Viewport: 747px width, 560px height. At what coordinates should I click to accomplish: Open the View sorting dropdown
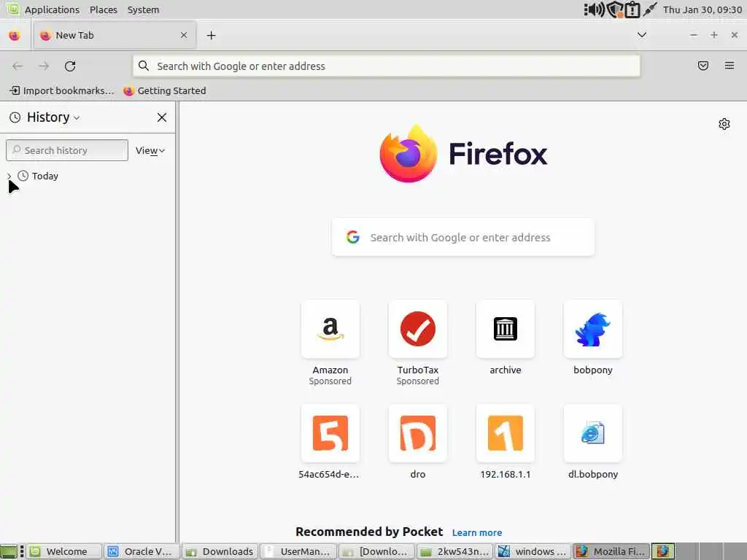[x=150, y=150]
